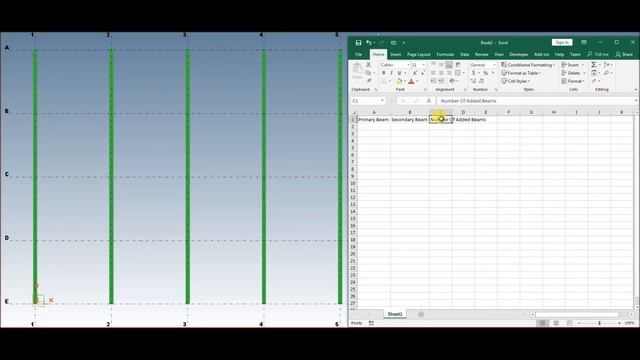
Task: Switch to the Data ribbon tab
Action: click(x=464, y=54)
